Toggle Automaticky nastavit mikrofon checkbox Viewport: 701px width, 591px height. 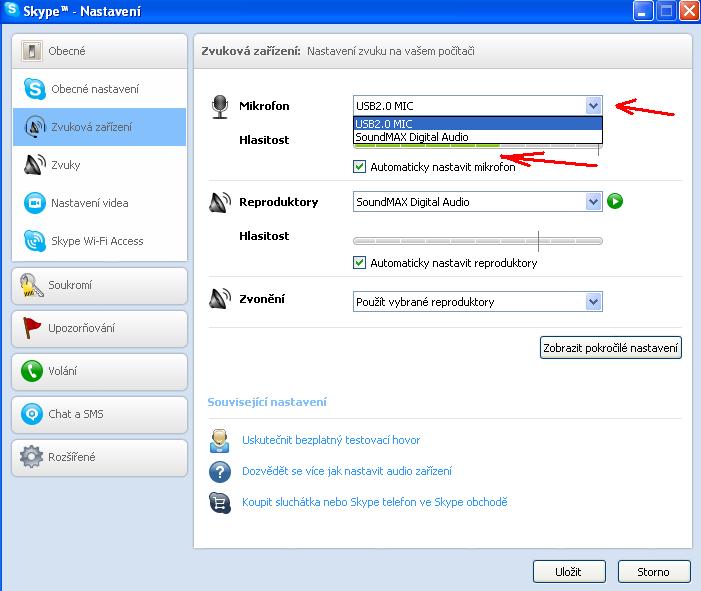pyautogui.click(x=359, y=167)
